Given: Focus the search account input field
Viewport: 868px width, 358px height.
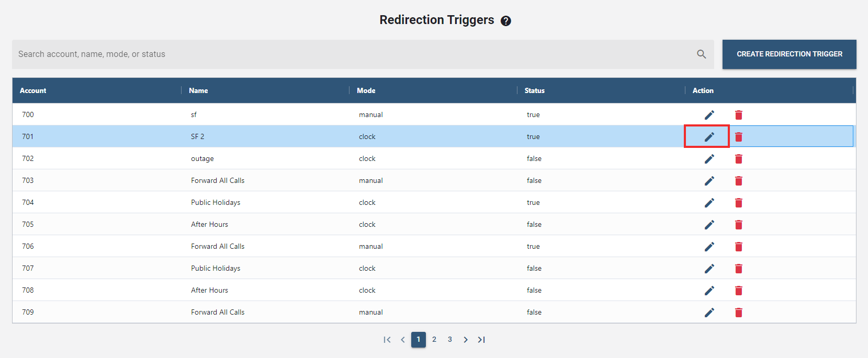Looking at the screenshot, I should 351,54.
